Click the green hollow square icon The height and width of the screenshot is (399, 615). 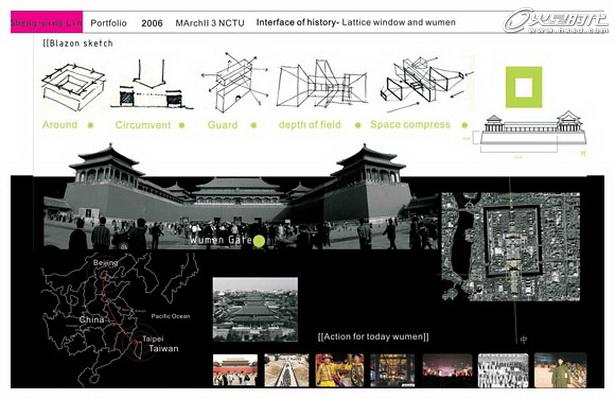tap(524, 87)
